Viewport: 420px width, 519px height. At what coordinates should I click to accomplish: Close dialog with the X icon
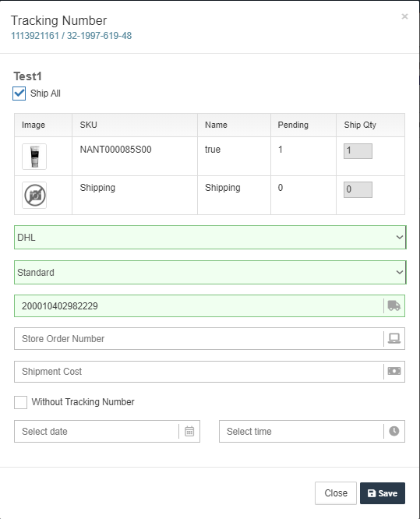click(x=404, y=16)
